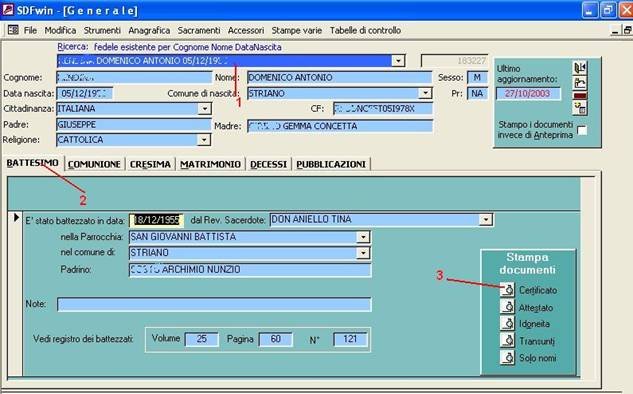Viewport: 633px width, 394px height.
Task: Click the N° field showing 121
Action: tap(350, 339)
